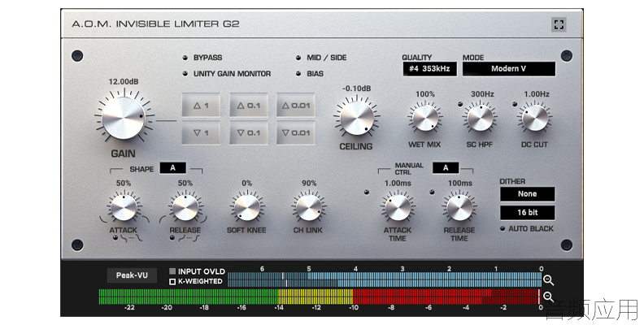Zoom the gain reduction meter magnifier
This screenshot has width=644, height=325.
pos(548,280)
